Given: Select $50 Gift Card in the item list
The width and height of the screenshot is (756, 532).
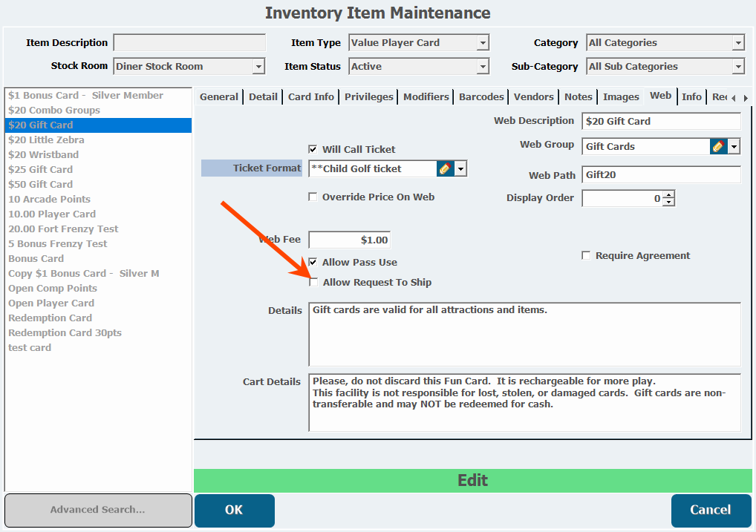Looking at the screenshot, I should (41, 184).
